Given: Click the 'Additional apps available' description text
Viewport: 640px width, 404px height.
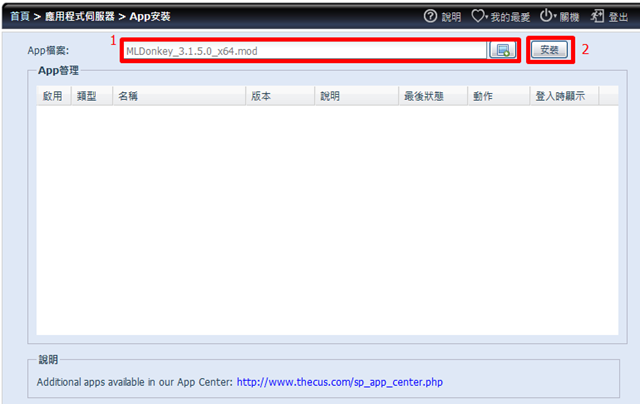Looking at the screenshot, I should [134, 382].
